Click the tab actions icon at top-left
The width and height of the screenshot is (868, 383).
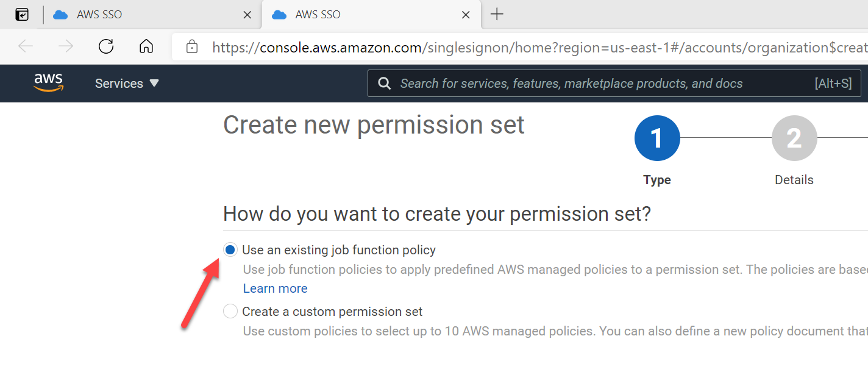coord(22,15)
